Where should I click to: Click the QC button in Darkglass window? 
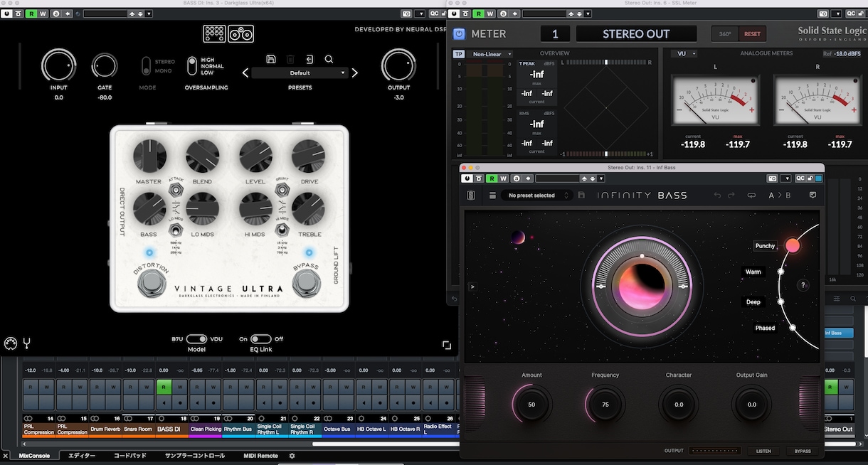pos(435,14)
